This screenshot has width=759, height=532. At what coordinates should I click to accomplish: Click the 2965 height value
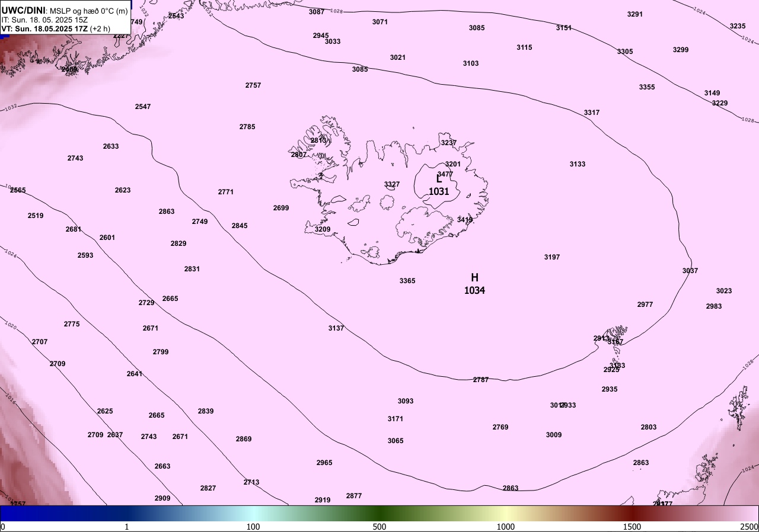pyautogui.click(x=324, y=463)
